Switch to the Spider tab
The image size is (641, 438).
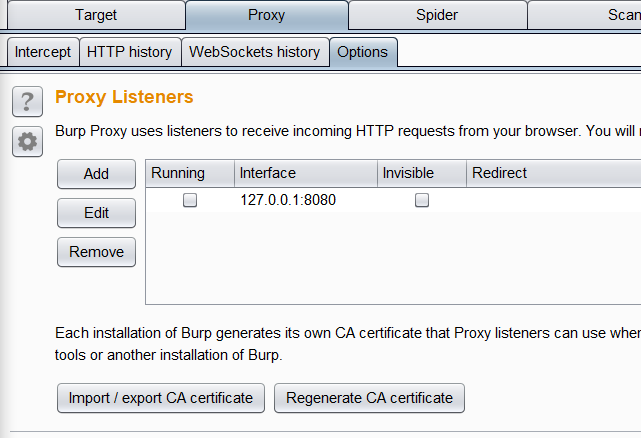437,15
